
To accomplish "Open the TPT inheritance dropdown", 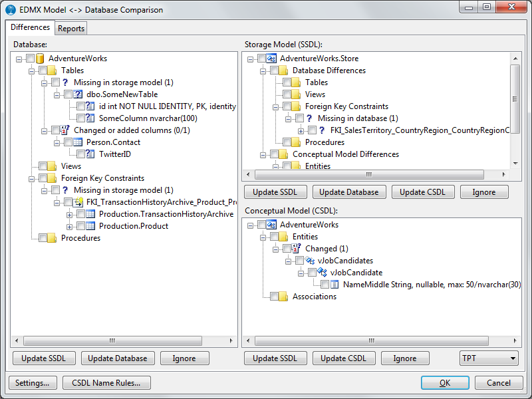I will 489,358.
